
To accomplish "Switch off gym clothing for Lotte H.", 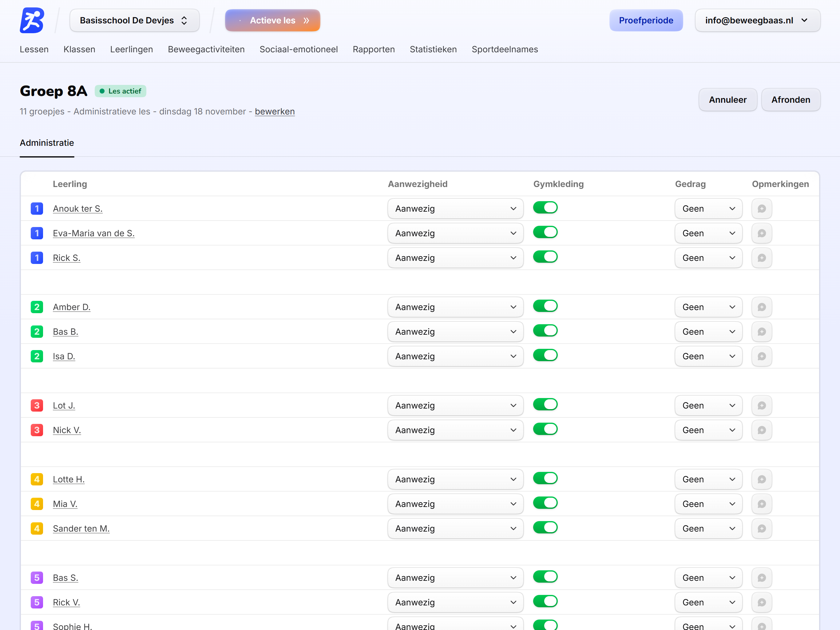I will pyautogui.click(x=545, y=478).
